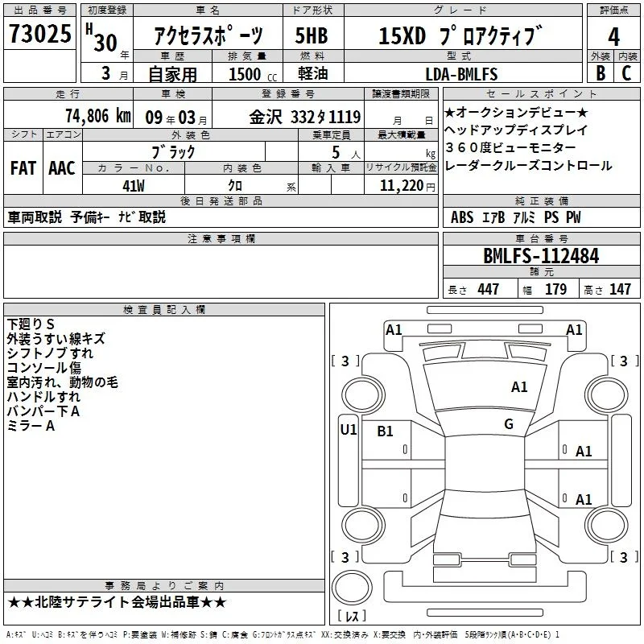
Task: Click inspector note 下廻りS
Action: [31, 324]
